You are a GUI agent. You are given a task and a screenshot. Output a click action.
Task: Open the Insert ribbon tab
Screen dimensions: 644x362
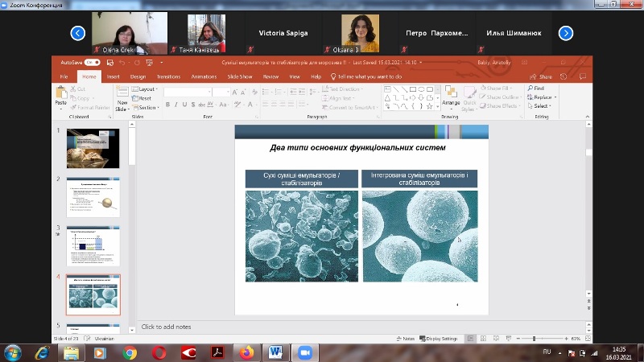click(x=114, y=76)
